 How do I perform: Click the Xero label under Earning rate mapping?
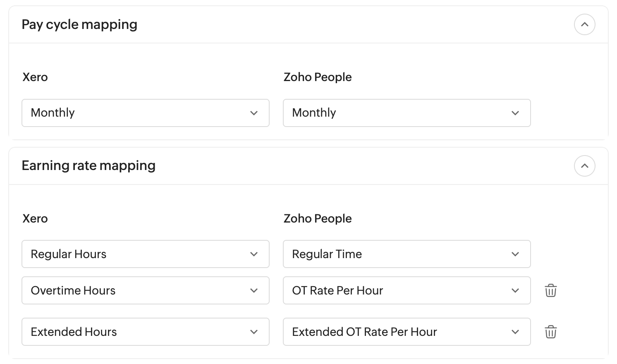point(35,218)
